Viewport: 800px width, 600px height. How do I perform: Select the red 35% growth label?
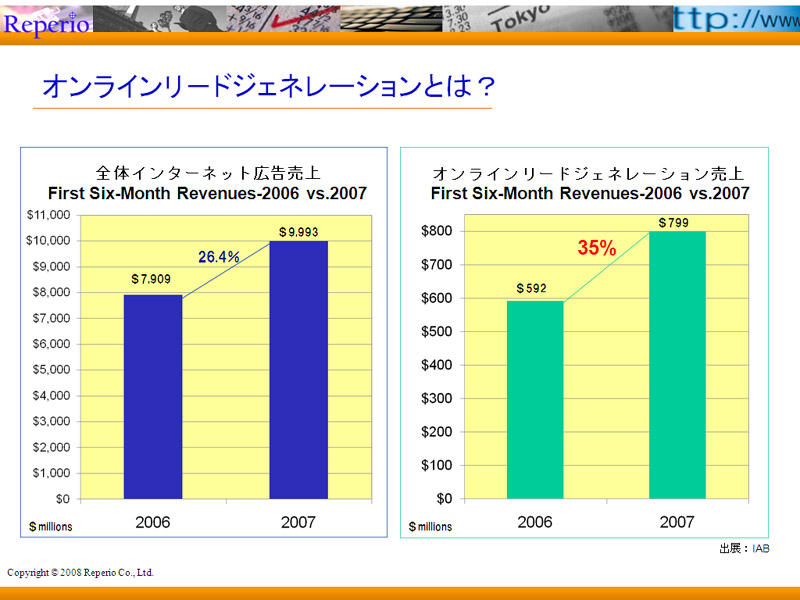596,249
